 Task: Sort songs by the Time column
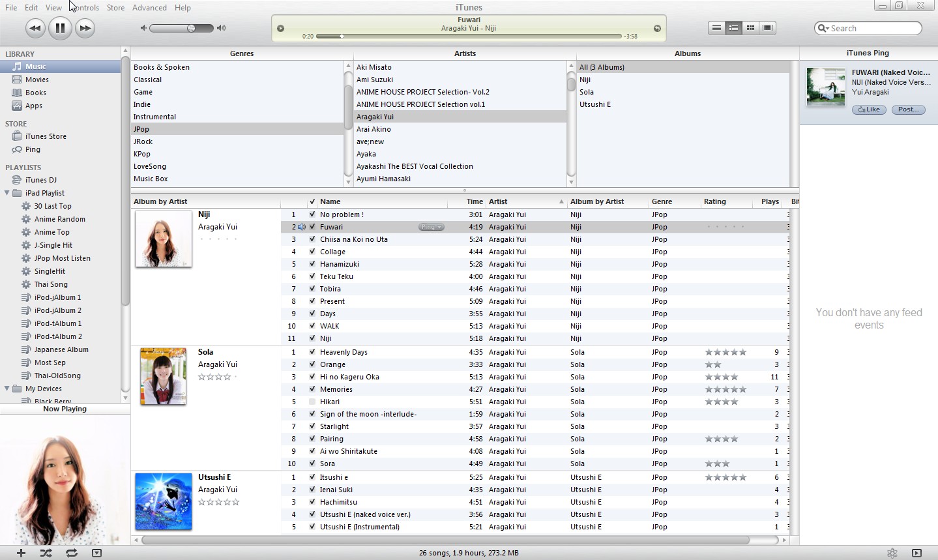pyautogui.click(x=467, y=201)
